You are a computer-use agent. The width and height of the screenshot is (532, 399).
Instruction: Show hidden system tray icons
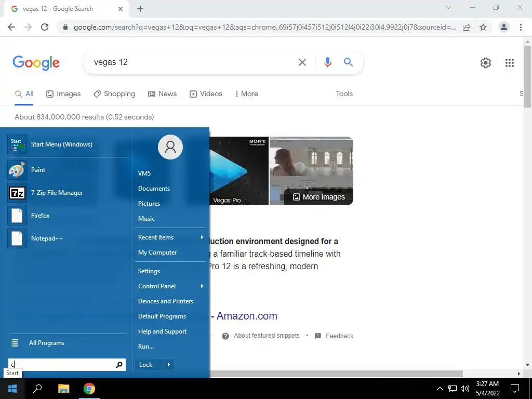coord(440,389)
